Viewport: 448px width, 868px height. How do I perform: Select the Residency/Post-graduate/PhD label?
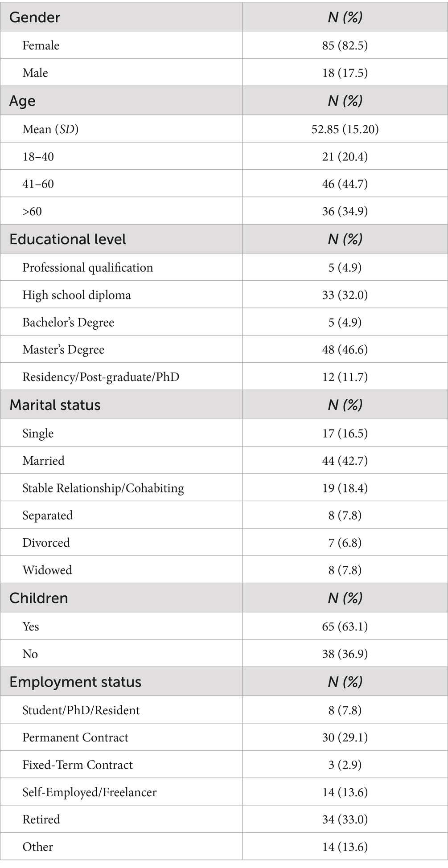click(x=101, y=377)
